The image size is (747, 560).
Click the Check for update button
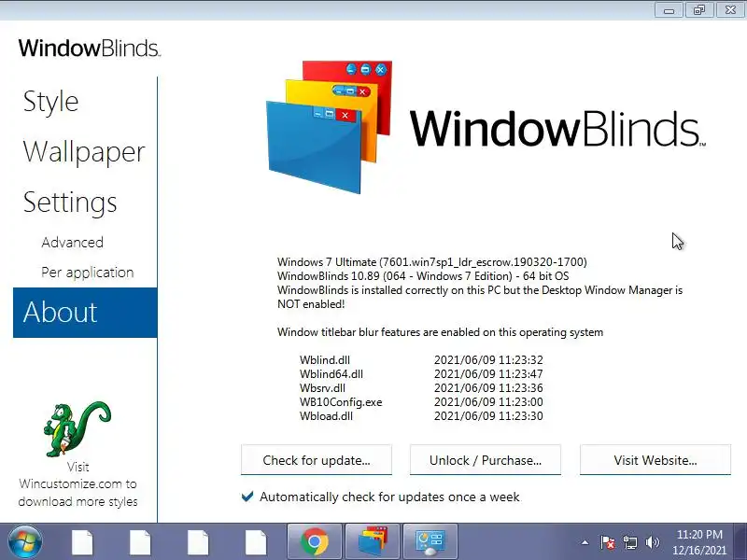point(317,460)
